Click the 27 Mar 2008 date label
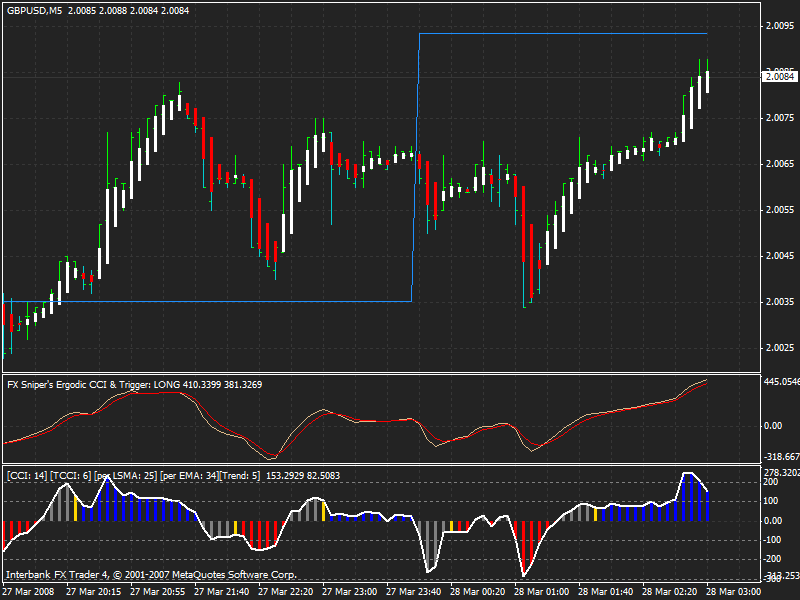This screenshot has height=600, width=800. [x=29, y=592]
